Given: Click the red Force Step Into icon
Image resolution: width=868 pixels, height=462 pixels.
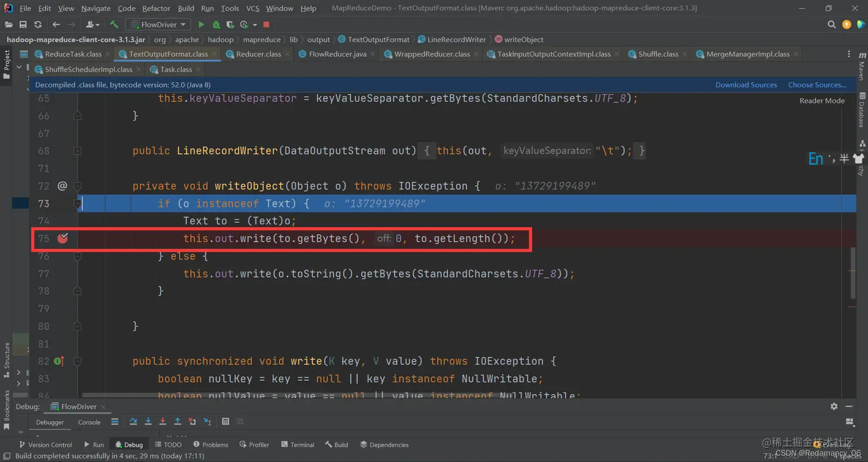Looking at the screenshot, I should [163, 422].
